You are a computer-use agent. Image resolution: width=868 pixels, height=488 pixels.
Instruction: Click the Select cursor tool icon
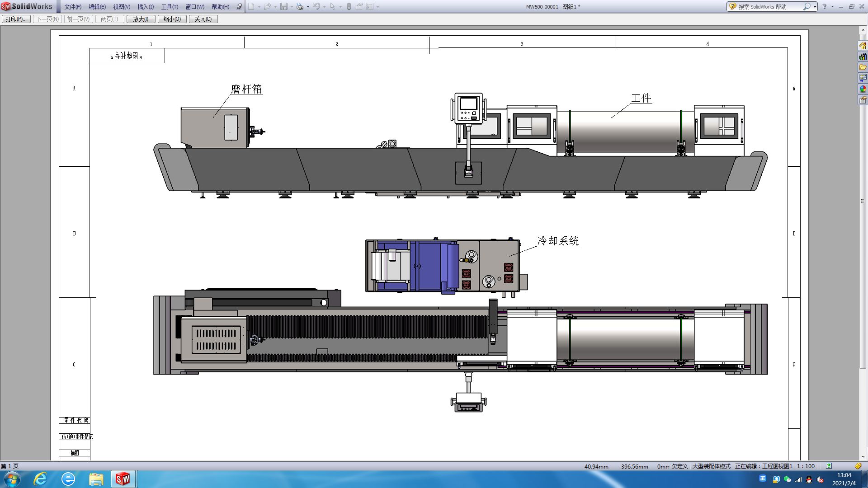pyautogui.click(x=333, y=6)
